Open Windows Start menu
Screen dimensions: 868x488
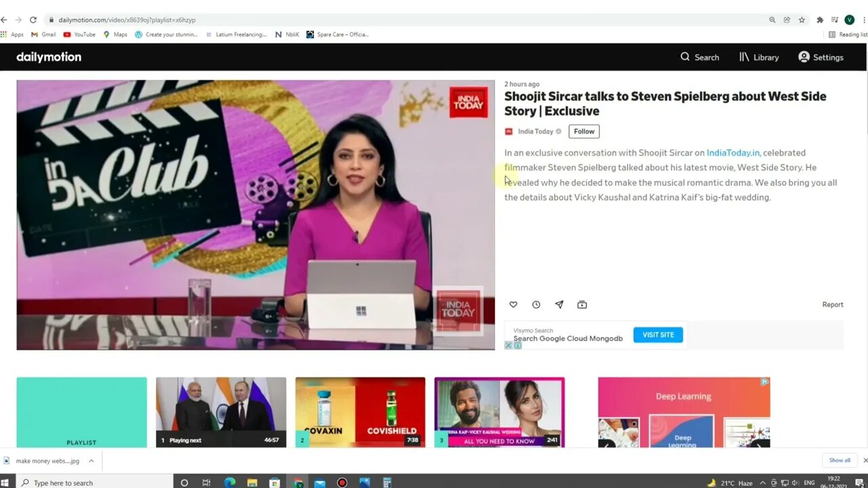[5, 483]
